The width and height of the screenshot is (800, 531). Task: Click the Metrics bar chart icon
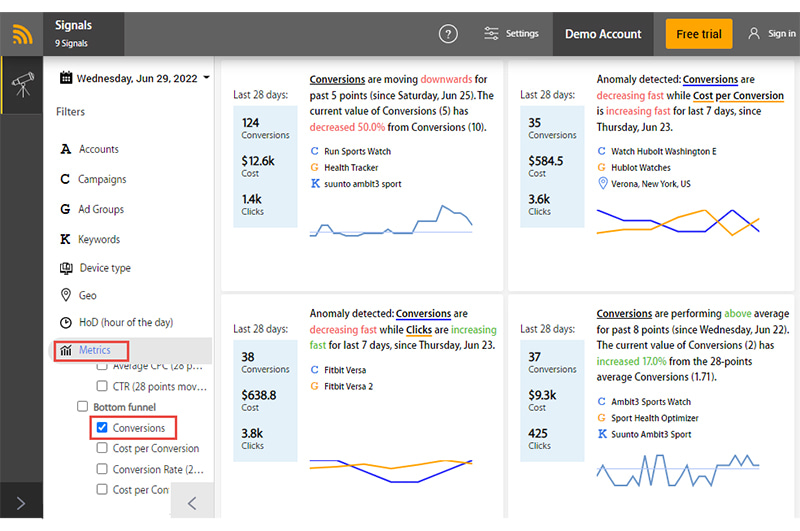(66, 350)
